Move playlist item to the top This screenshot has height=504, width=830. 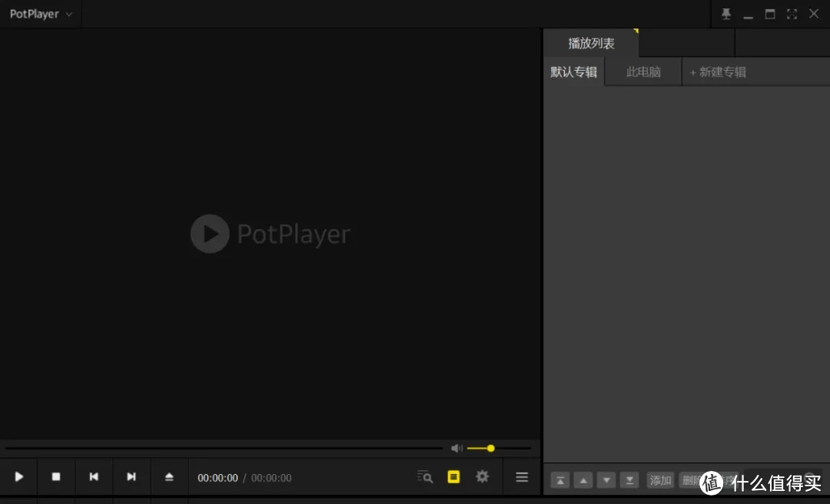(560, 481)
